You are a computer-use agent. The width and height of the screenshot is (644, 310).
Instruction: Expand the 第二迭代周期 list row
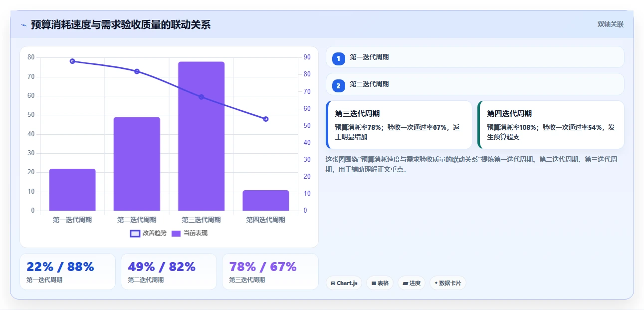[475, 84]
